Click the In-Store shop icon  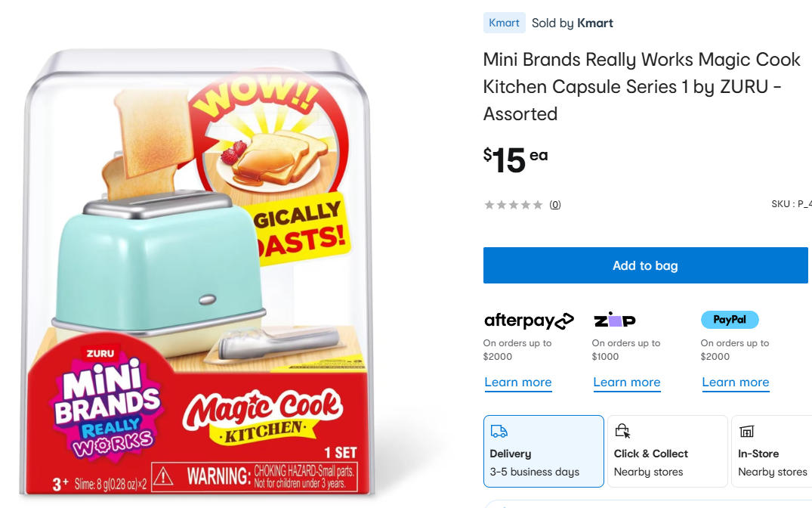pyautogui.click(x=746, y=432)
